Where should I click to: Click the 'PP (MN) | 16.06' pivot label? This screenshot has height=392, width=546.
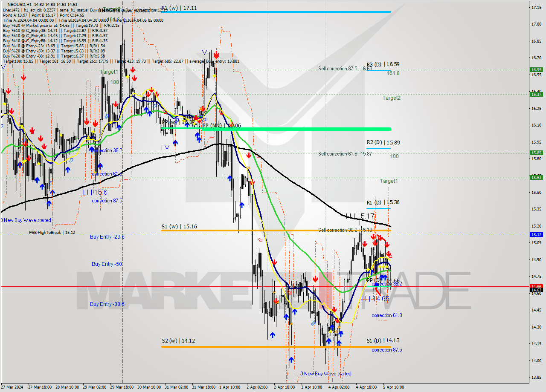(221, 126)
